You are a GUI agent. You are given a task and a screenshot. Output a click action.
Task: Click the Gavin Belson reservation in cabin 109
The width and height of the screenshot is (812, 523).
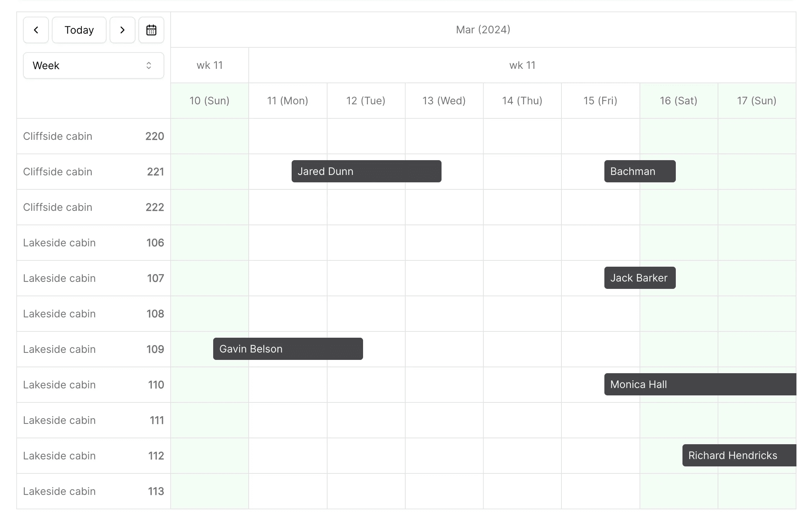288,349
